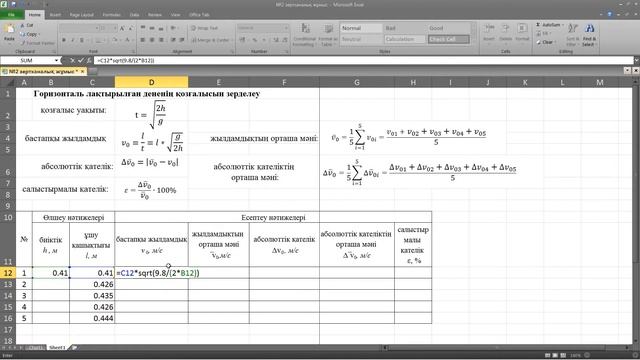Select column D header
This screenshot has height=360, width=640.
pos(151,82)
